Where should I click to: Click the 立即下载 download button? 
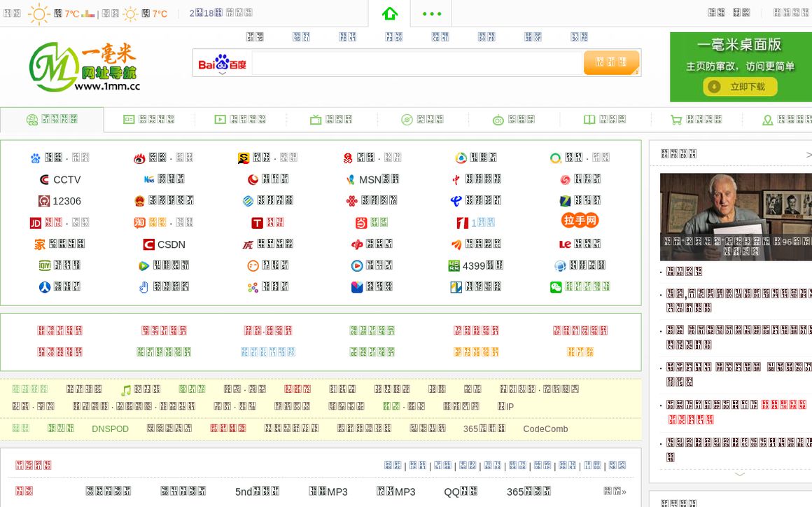pos(740,87)
